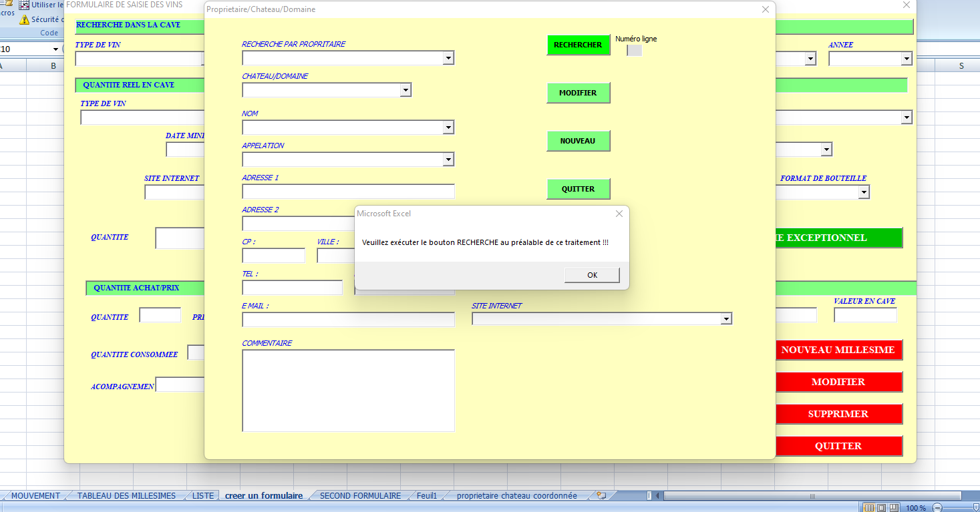Click the horizontal scrollbar at bottom
The image size is (980, 512).
click(802, 496)
